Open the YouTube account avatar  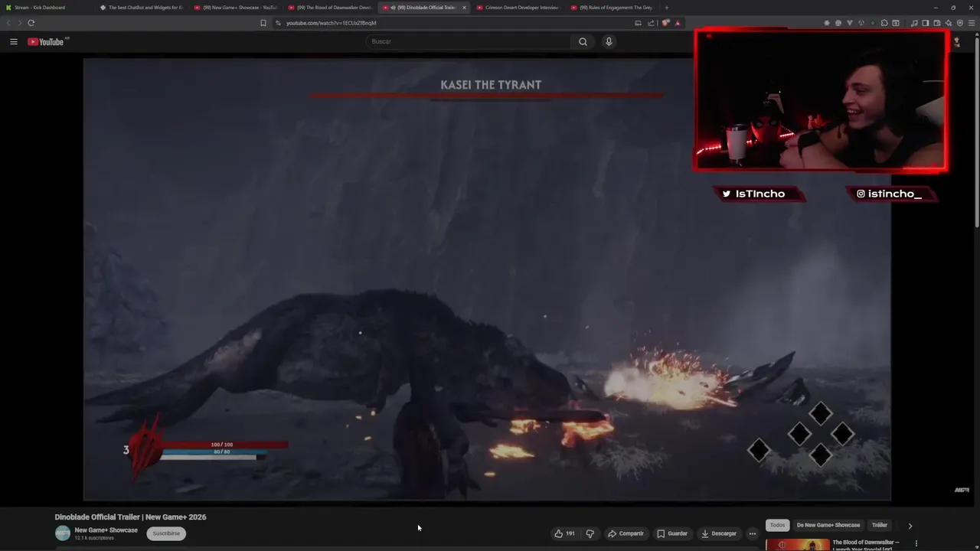(x=956, y=41)
